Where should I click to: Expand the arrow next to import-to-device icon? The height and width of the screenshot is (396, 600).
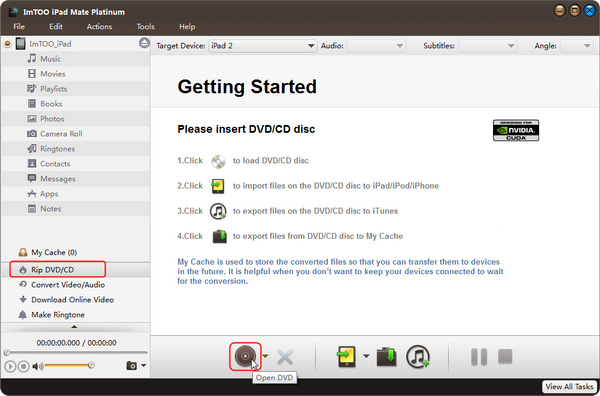click(366, 356)
